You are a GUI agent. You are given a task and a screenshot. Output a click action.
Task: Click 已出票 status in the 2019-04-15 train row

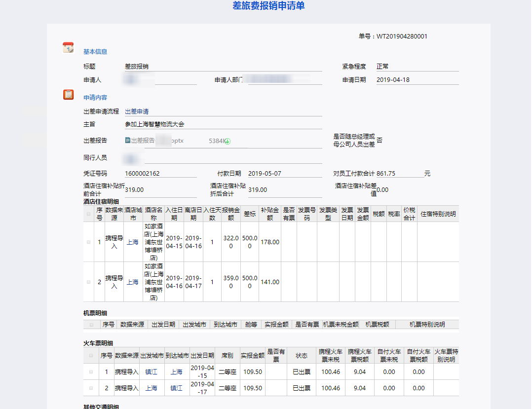click(301, 372)
